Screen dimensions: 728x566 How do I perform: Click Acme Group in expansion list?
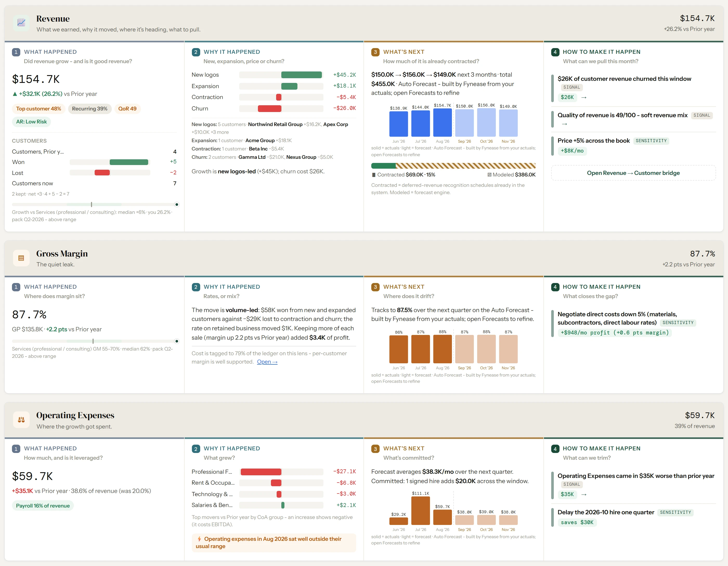coord(260,141)
